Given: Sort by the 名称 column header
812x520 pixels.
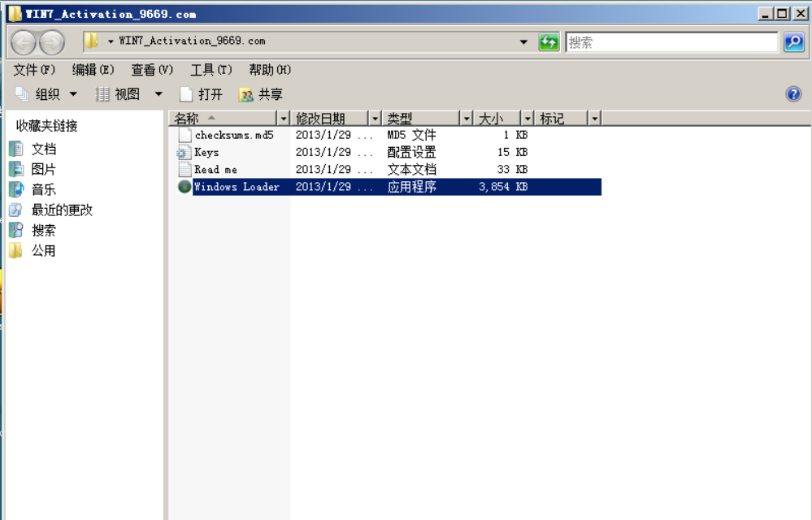Looking at the screenshot, I should [x=224, y=119].
